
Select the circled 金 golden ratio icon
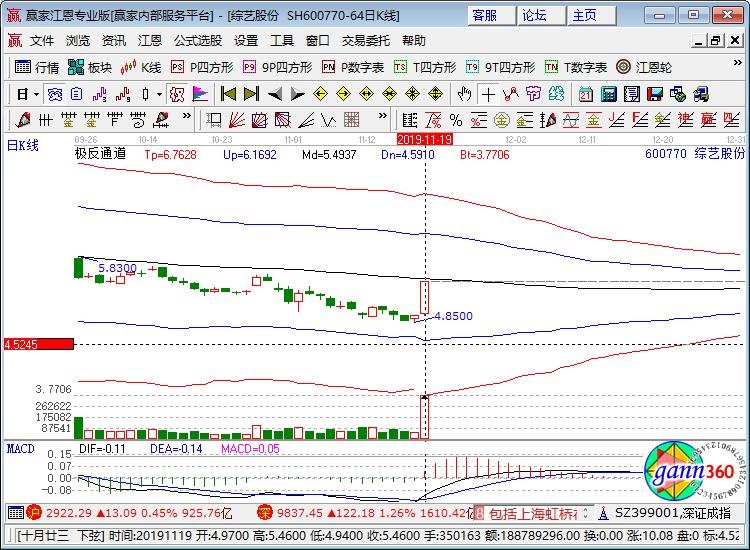(x=501, y=120)
